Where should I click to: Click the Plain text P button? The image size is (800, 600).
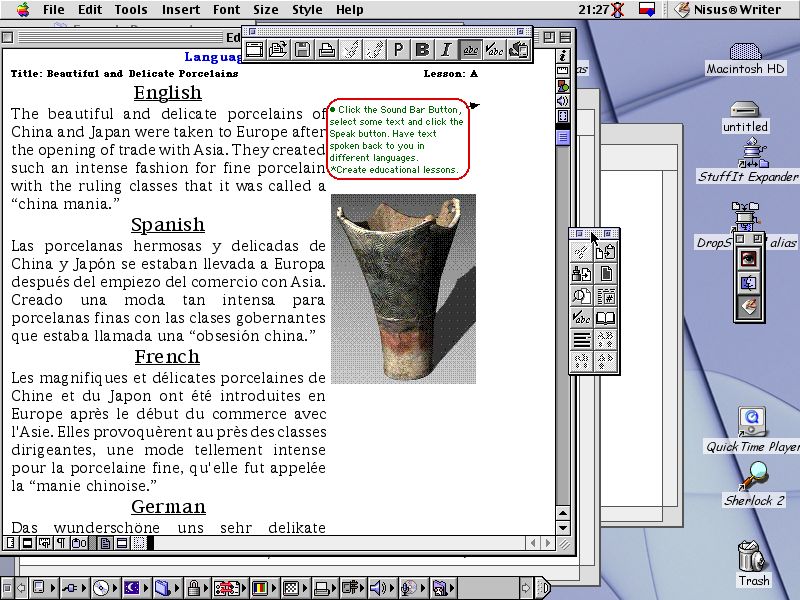pyautogui.click(x=398, y=49)
